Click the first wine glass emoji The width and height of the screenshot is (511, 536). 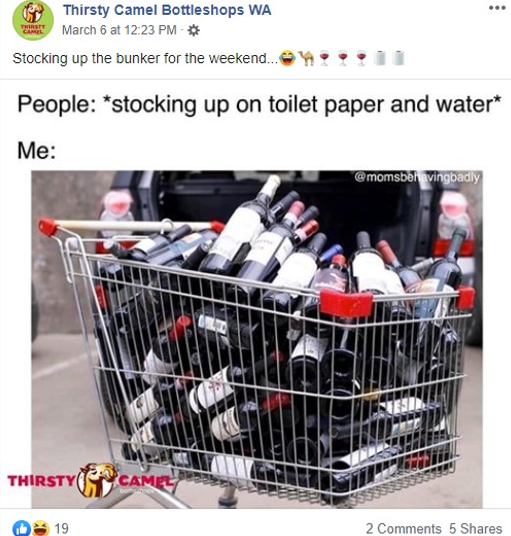pyautogui.click(x=324, y=58)
